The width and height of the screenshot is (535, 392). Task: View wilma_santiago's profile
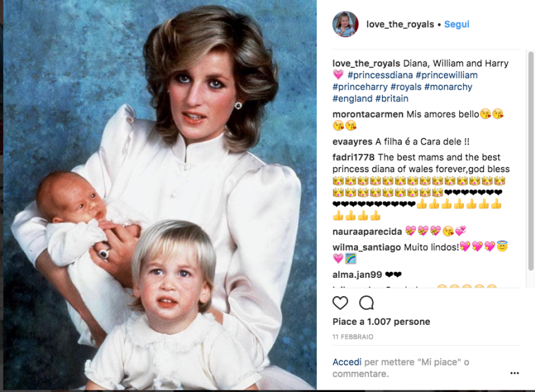click(x=367, y=247)
